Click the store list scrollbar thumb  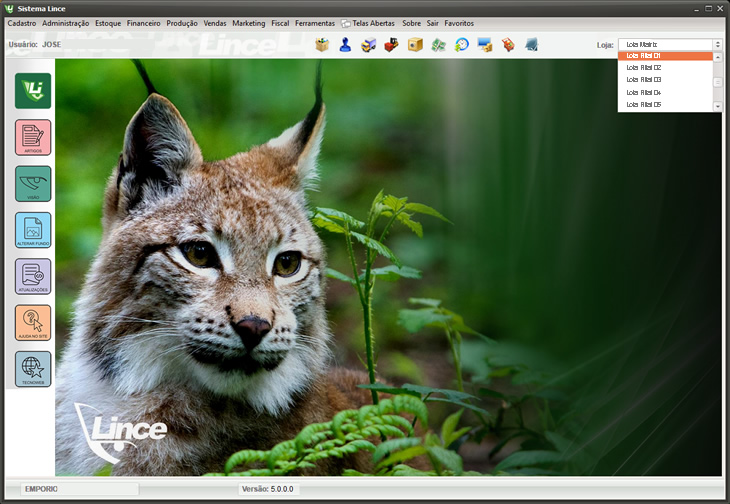pos(717,82)
